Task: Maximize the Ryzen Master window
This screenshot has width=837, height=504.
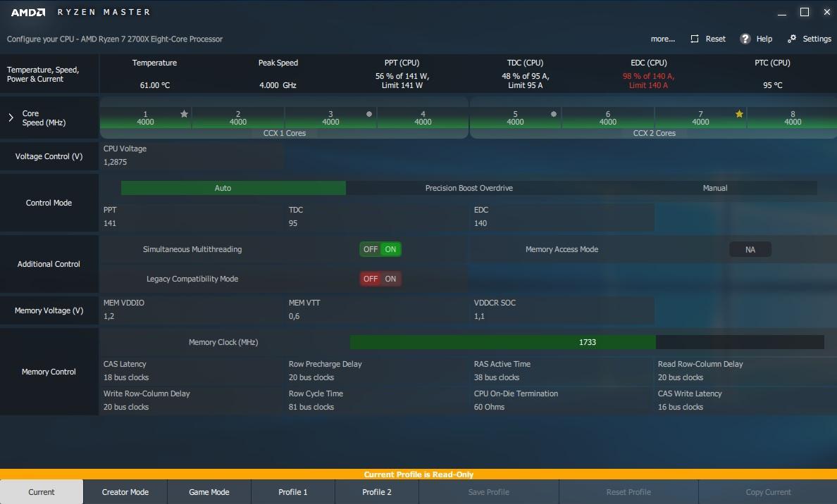Action: coord(805,12)
